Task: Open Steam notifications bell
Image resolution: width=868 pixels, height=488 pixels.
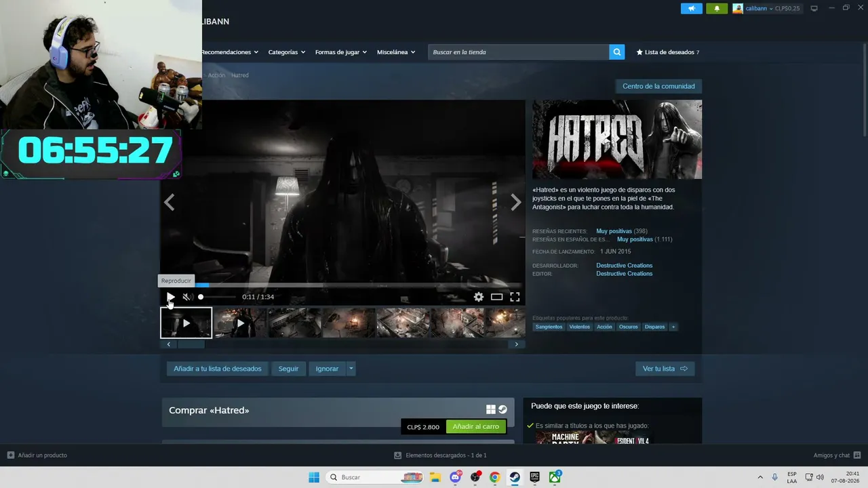Action: (717, 8)
